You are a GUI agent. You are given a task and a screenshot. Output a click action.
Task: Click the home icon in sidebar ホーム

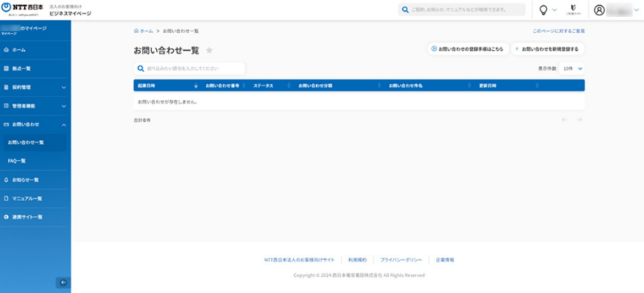(x=6, y=50)
